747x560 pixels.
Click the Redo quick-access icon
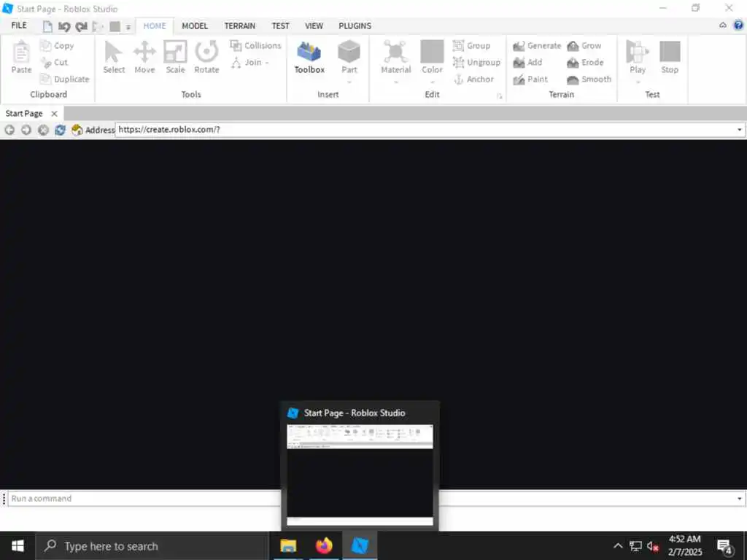tap(82, 27)
